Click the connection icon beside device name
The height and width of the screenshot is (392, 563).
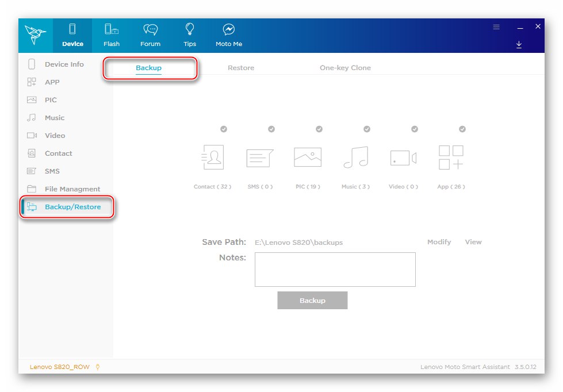click(98, 367)
